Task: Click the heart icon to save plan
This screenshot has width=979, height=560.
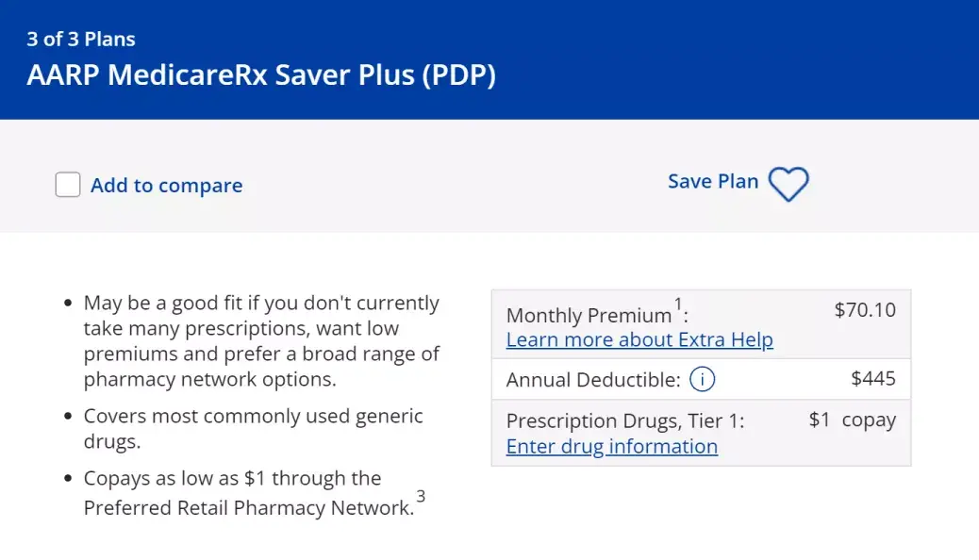Action: click(x=788, y=184)
